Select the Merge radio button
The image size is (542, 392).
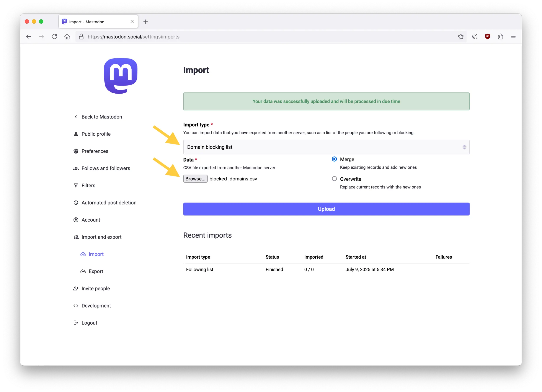[334, 159]
